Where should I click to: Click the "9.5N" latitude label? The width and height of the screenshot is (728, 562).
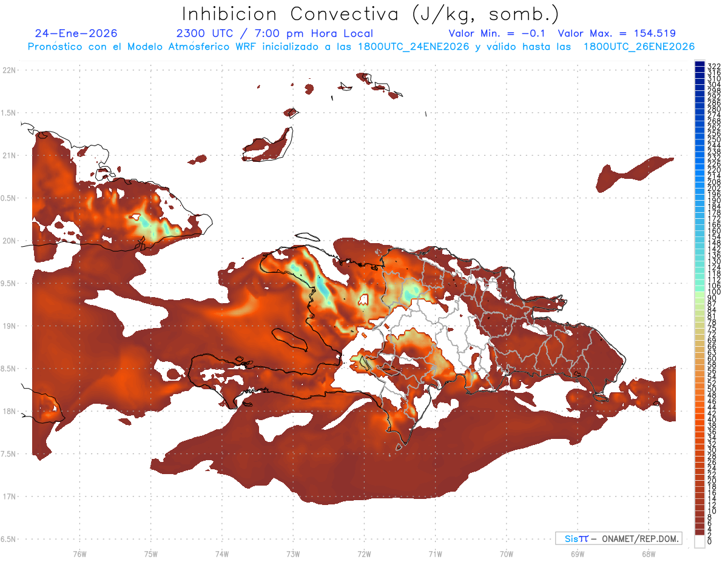click(x=8, y=283)
